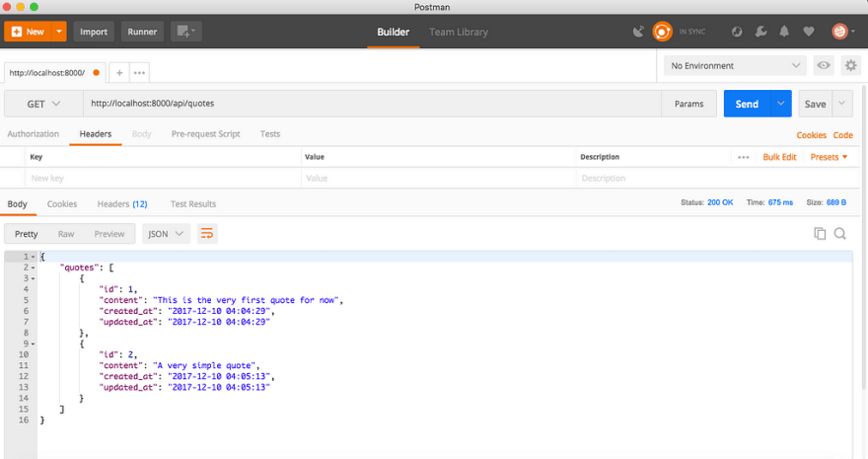Add a new request tab with plus
The width and height of the screenshot is (868, 459).
(119, 72)
